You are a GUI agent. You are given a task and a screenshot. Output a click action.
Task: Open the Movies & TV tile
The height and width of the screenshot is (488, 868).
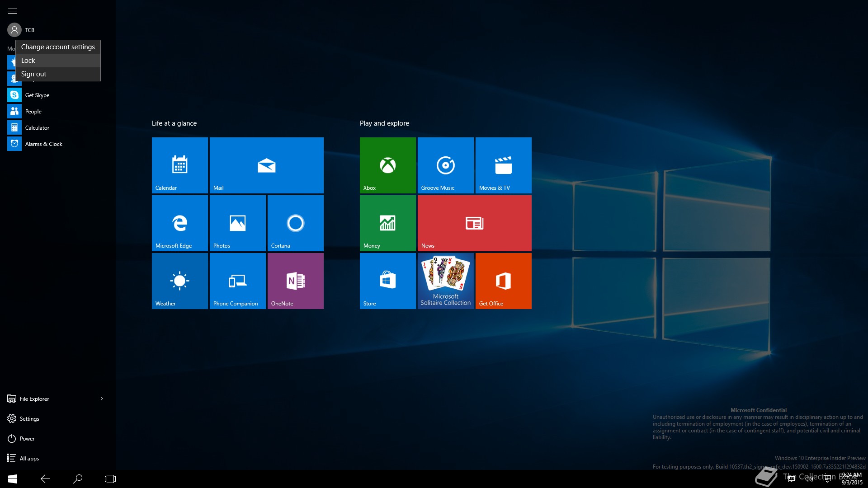pyautogui.click(x=504, y=165)
